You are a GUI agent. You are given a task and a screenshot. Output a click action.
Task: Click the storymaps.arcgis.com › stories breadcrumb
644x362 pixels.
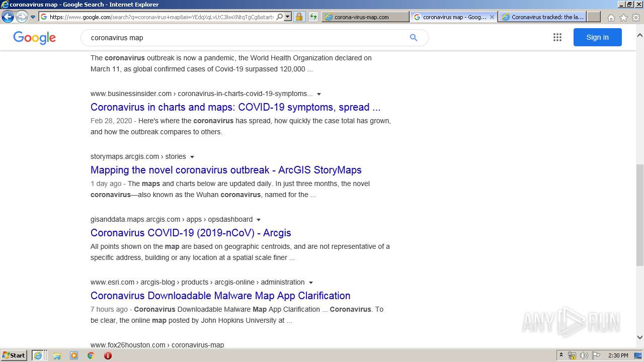pyautogui.click(x=138, y=156)
